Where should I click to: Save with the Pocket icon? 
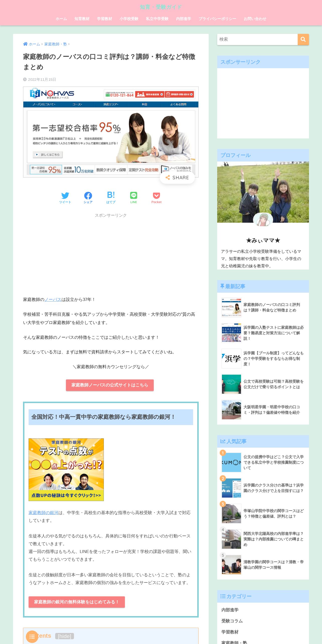tap(156, 198)
